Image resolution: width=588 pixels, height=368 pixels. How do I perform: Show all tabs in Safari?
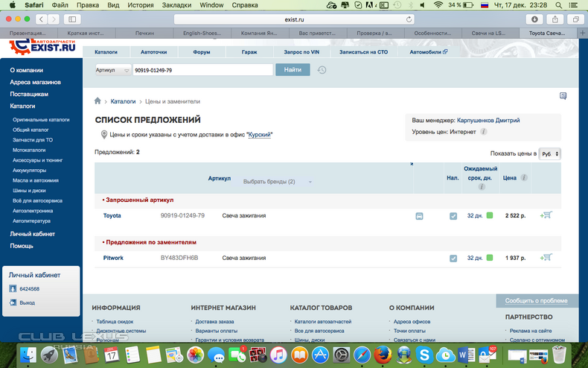pyautogui.click(x=575, y=19)
